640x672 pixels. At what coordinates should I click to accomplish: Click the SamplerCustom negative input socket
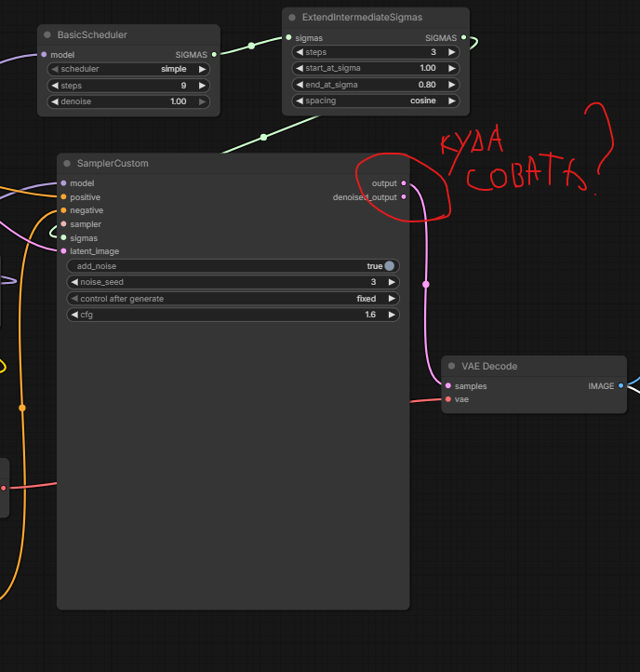coord(64,210)
